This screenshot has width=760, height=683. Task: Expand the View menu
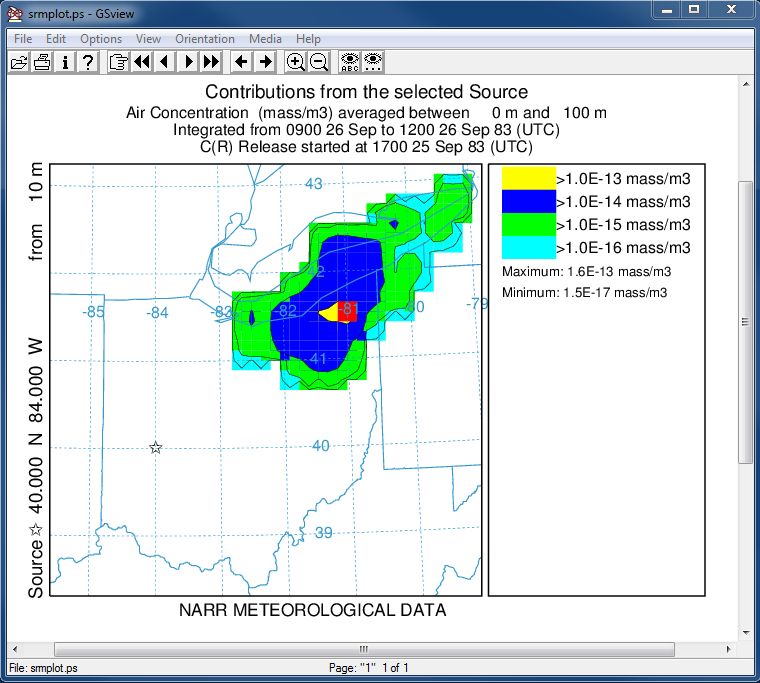tap(148, 39)
